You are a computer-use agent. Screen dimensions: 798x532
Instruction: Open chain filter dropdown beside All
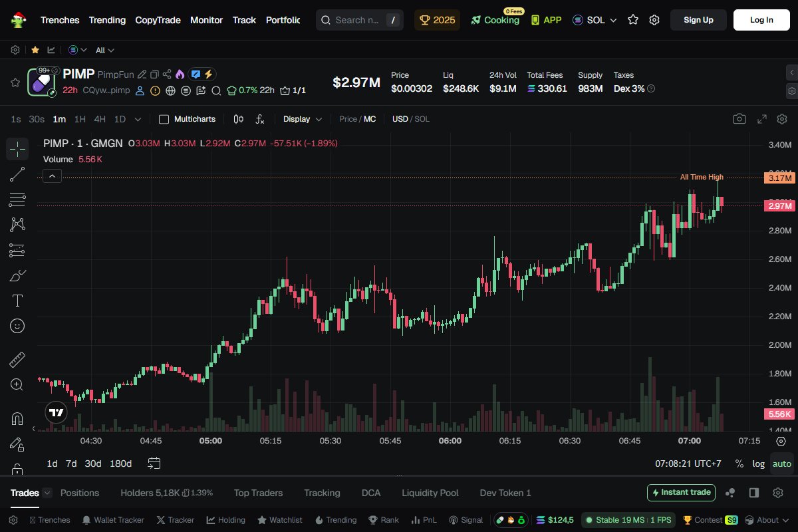pos(78,50)
